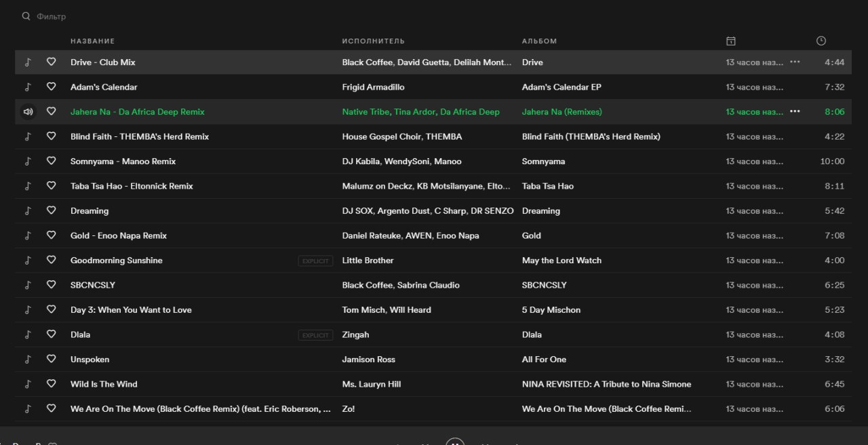Viewport: 868px width, 445px height.
Task: Toggle the heart on Adam's Calendar
Action: [x=51, y=86]
